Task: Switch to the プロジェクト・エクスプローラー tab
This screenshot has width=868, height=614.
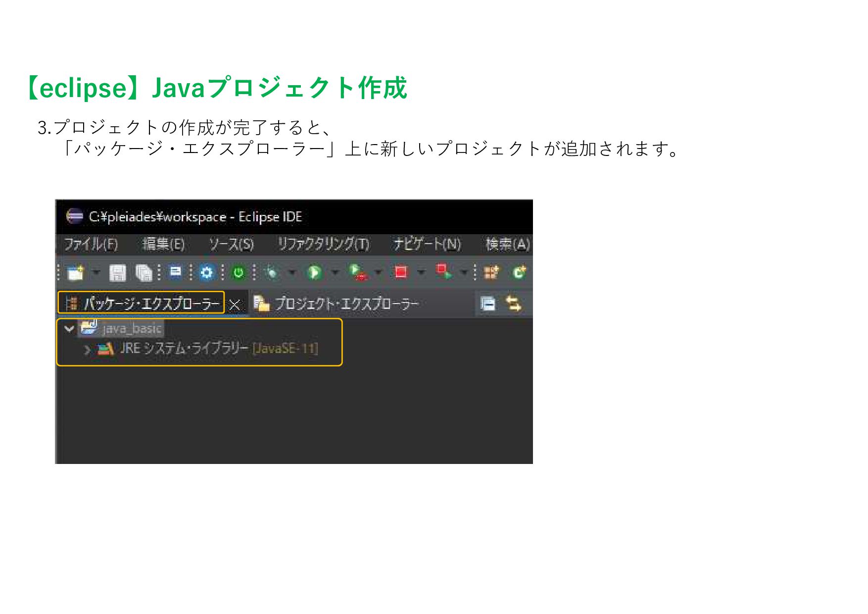Action: point(336,304)
